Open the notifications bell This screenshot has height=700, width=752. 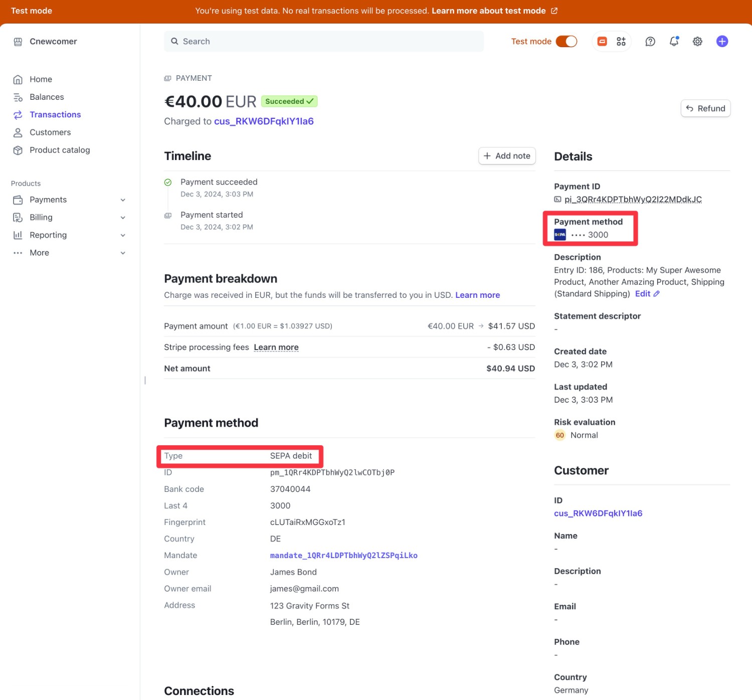pos(674,41)
